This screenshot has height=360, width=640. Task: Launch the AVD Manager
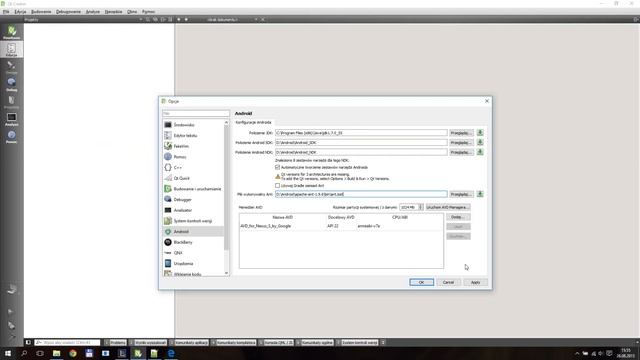[x=448, y=207]
